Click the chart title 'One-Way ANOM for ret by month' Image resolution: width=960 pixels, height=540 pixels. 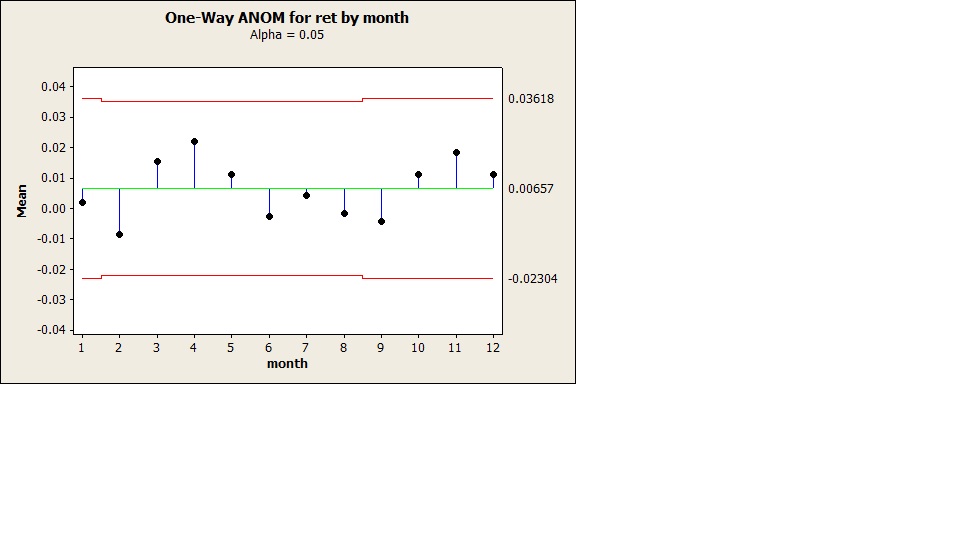287,18
